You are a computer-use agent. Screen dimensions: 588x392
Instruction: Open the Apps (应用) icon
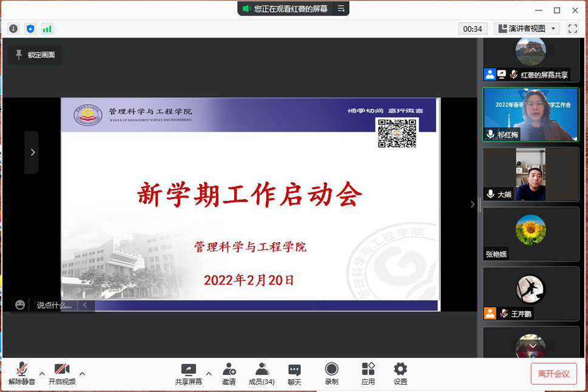tap(368, 374)
